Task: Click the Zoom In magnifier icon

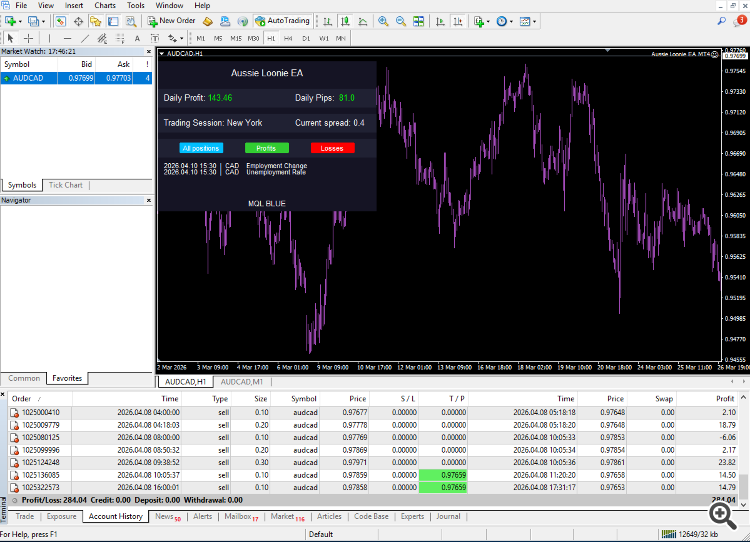Action: point(383,21)
